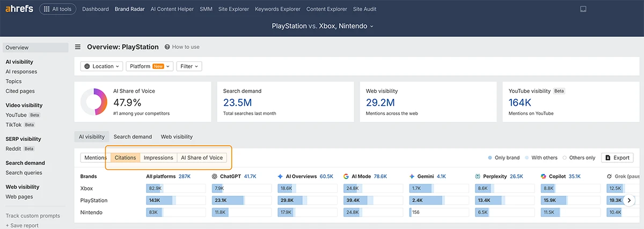Click the Export button

617,158
